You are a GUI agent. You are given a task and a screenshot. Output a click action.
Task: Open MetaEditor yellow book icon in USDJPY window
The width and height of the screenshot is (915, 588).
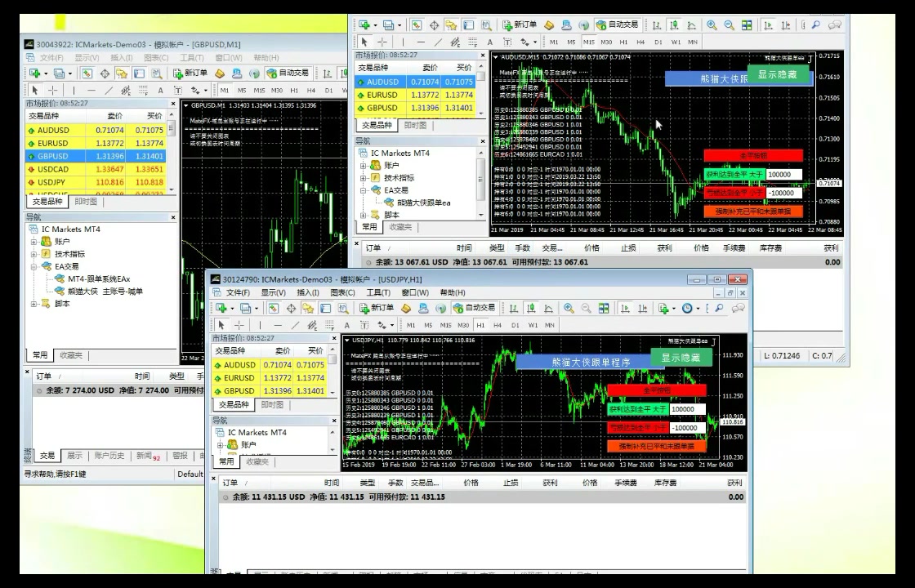click(405, 308)
